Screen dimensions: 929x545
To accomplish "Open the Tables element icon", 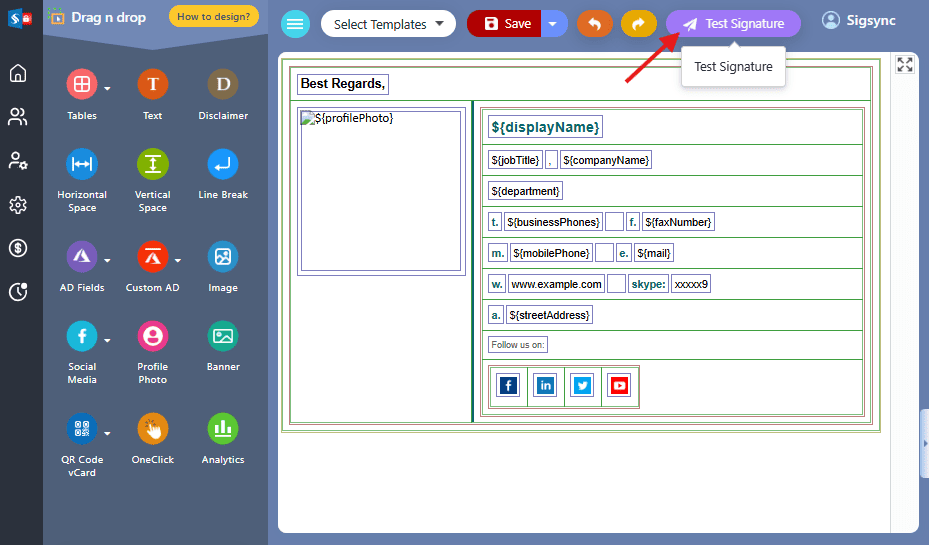I will 82,84.
